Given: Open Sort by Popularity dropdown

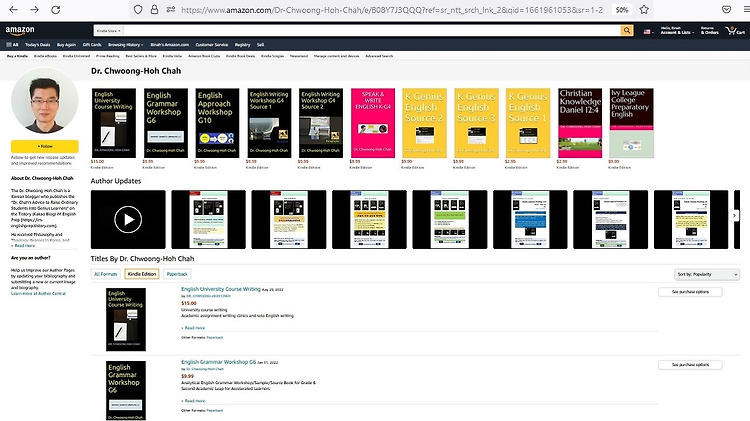Looking at the screenshot, I should tap(707, 275).
